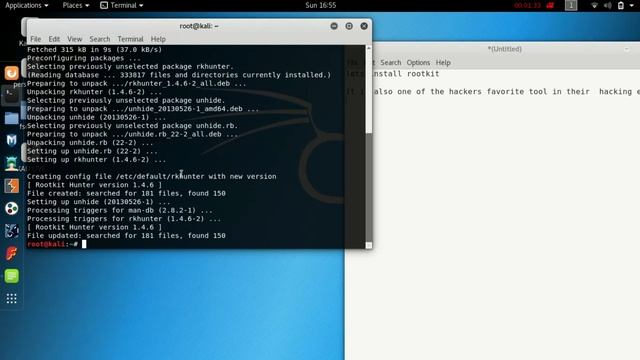Viewport: 640px width, 360px height.
Task: Show all applications grid
Action: click(11, 299)
